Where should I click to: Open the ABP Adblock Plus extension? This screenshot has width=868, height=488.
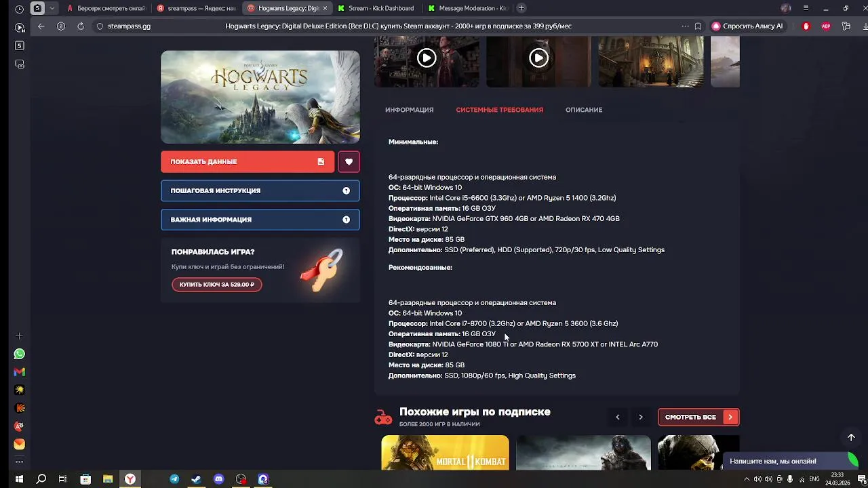point(826,26)
